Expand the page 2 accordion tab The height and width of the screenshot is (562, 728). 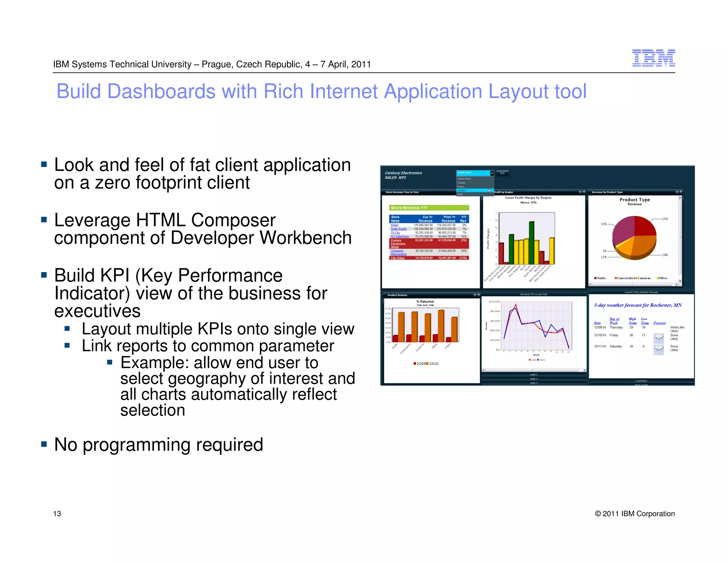click(x=534, y=374)
